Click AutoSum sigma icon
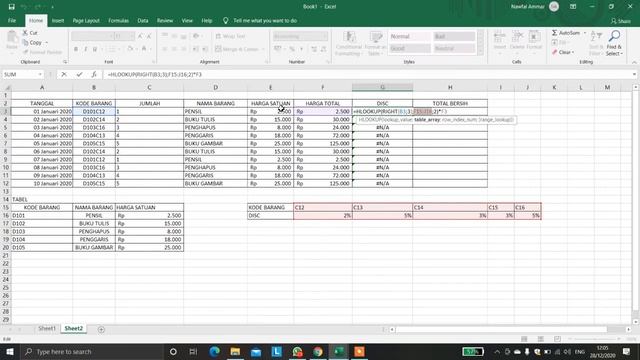 click(554, 33)
